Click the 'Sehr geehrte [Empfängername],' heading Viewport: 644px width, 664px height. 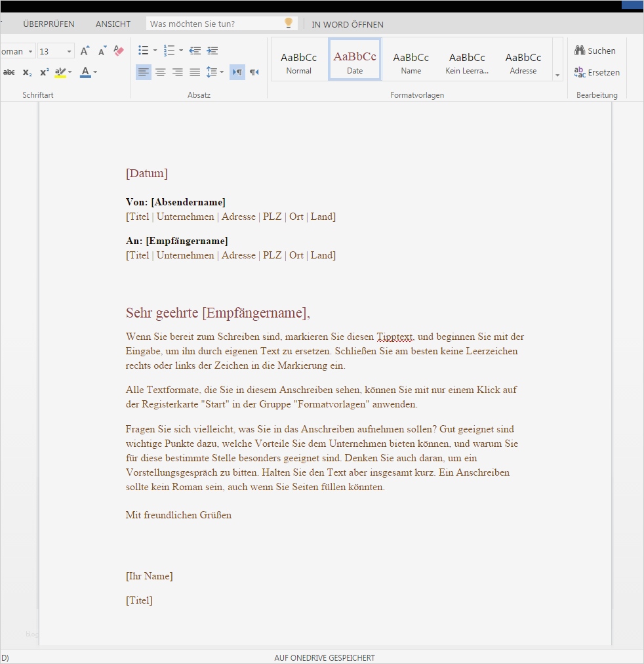pyautogui.click(x=218, y=312)
